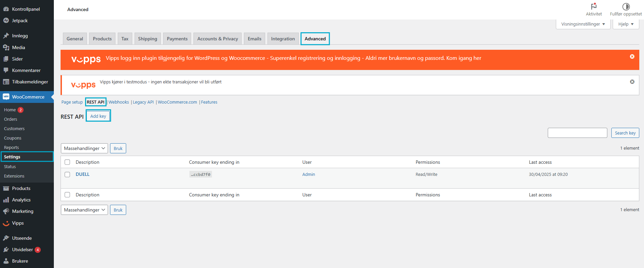Viewport: 644px width, 268px height.
Task: Open Kontrollpanel dashboard icon in sidebar
Action: click(x=6, y=9)
